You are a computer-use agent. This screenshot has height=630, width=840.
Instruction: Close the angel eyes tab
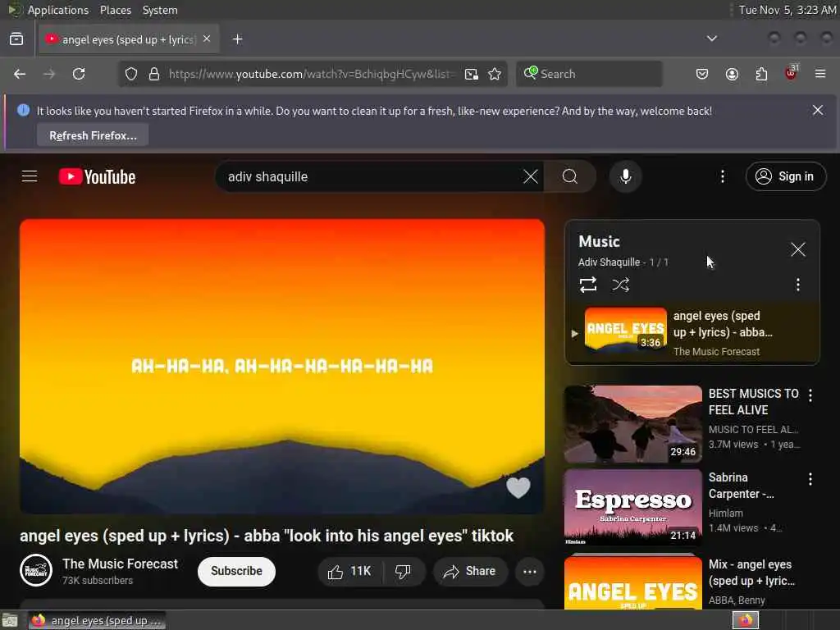point(207,39)
